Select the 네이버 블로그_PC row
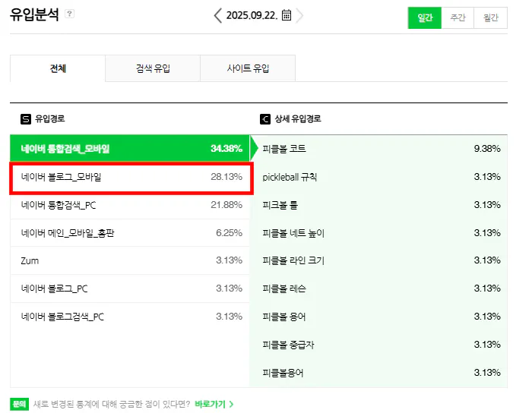The image size is (532, 413). click(x=130, y=288)
